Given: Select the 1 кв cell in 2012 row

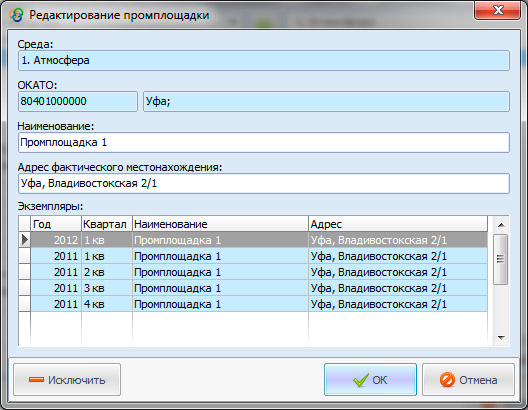Looking at the screenshot, I should pyautogui.click(x=107, y=240).
